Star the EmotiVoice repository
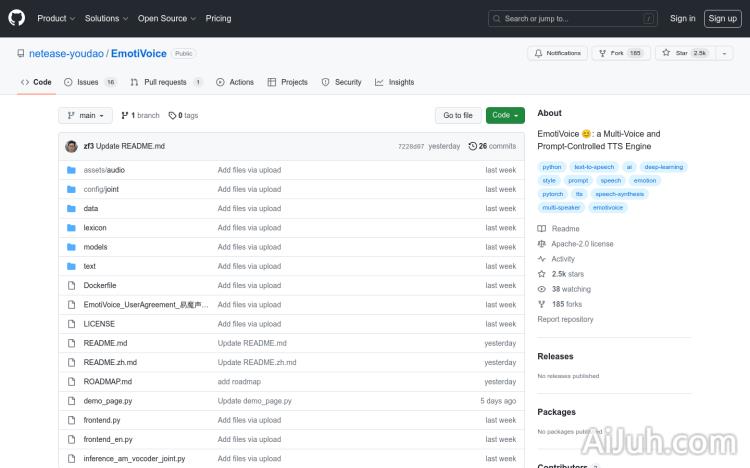 click(x=684, y=53)
